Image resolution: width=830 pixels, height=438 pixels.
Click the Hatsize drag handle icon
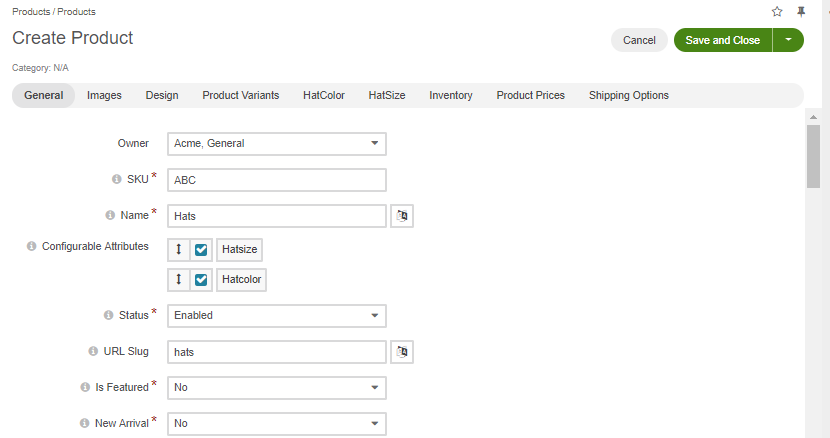tap(179, 250)
